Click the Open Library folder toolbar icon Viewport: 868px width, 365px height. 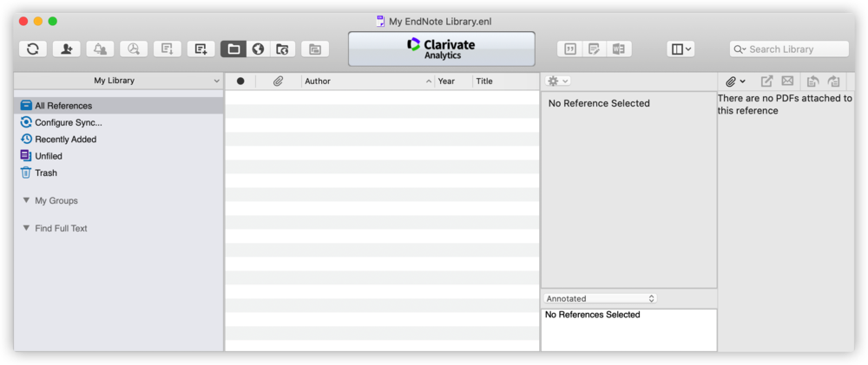pyautogui.click(x=315, y=49)
